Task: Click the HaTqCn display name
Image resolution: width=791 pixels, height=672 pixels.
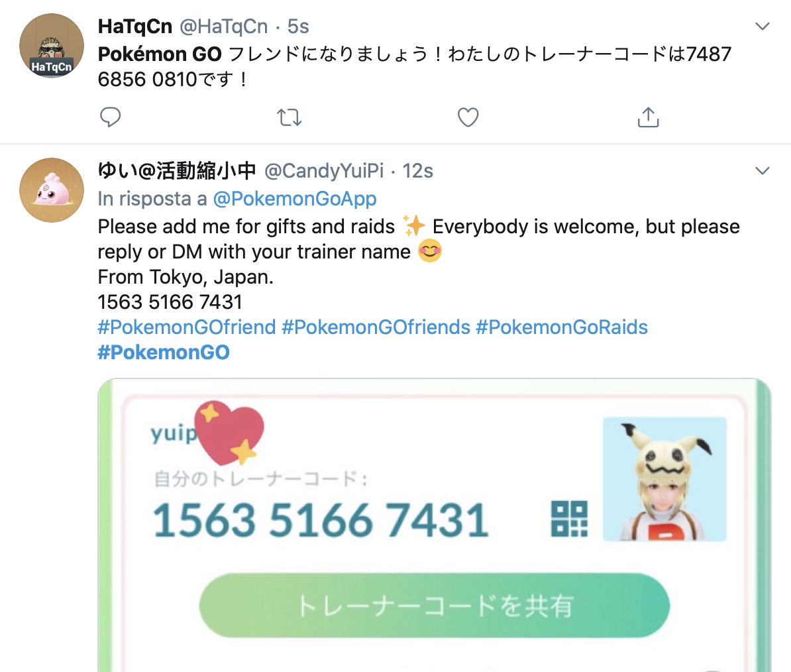Action: pos(135,27)
